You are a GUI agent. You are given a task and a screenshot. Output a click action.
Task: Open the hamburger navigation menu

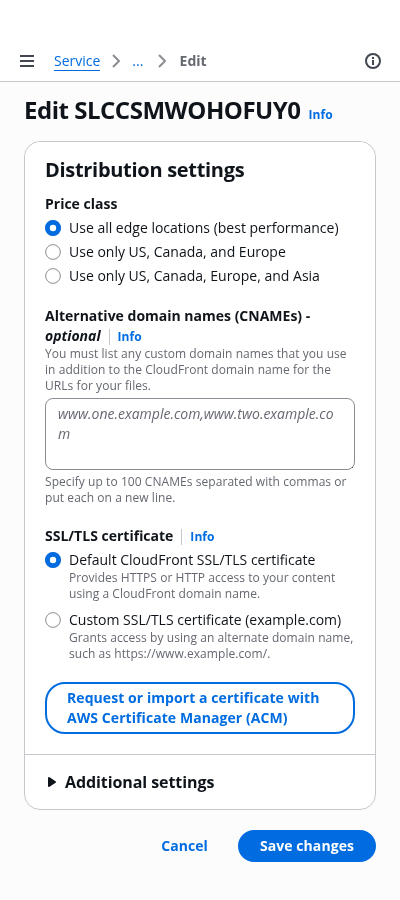point(27,61)
